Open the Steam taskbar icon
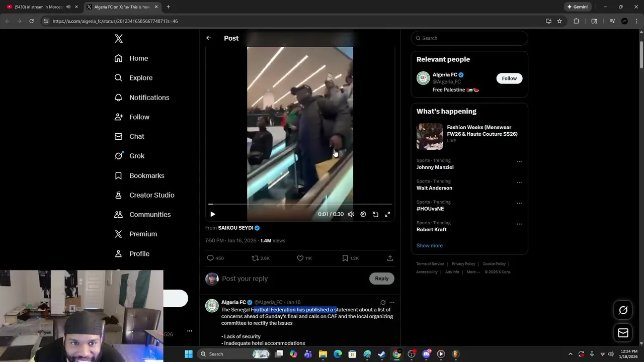 click(x=382, y=354)
